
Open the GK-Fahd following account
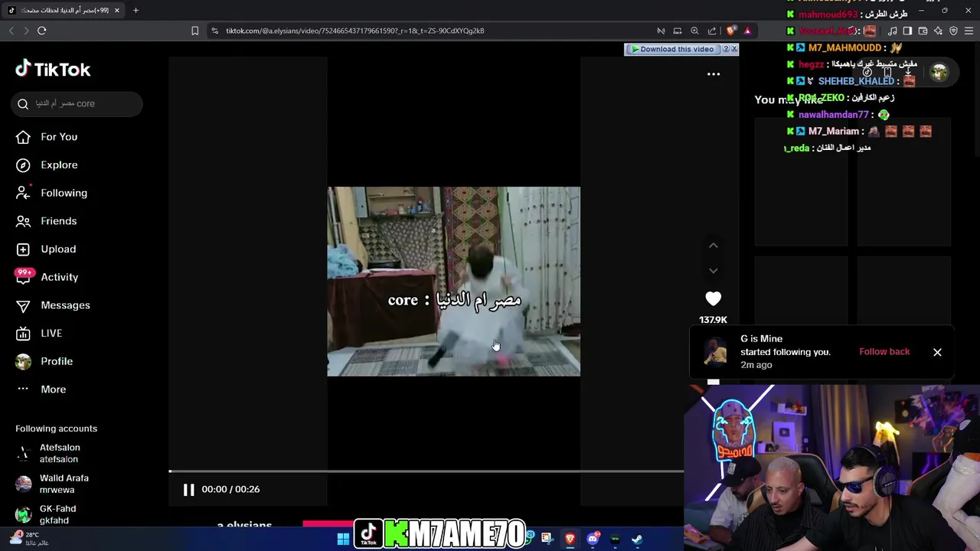pyautogui.click(x=47, y=514)
